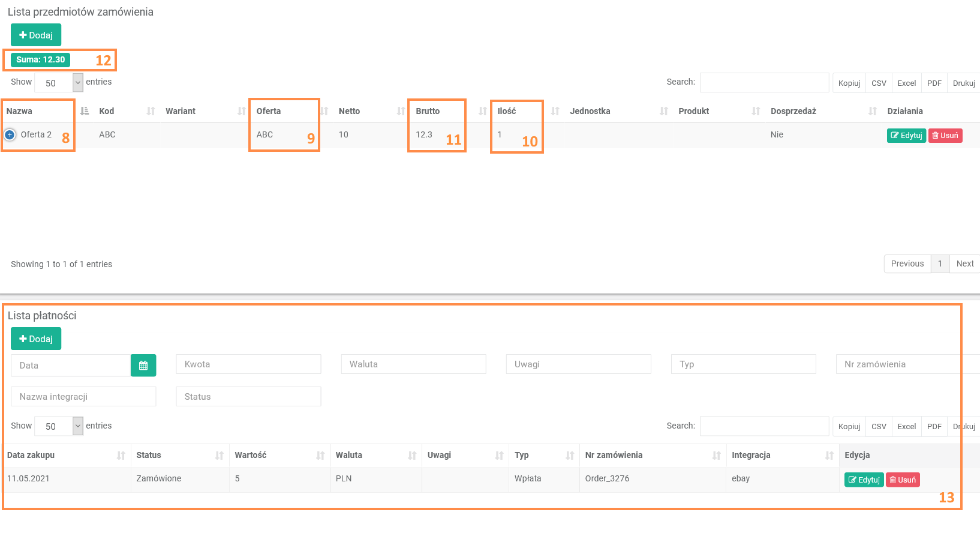The image size is (980, 557).
Task: Open the payments entries-per-page dropdown
Action: click(x=59, y=426)
